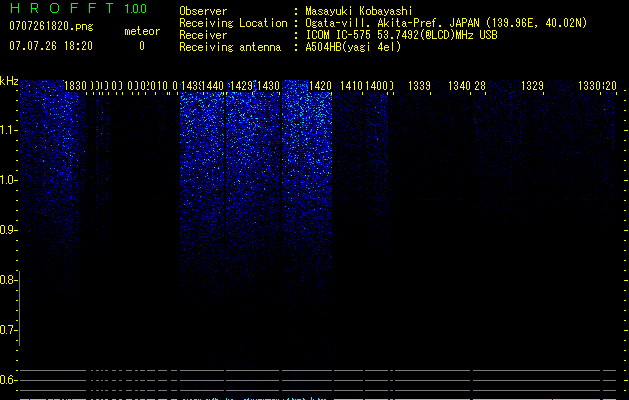The width and height of the screenshot is (629, 400).
Task: Click the 'Receiving antenna' label
Action: click(230, 47)
